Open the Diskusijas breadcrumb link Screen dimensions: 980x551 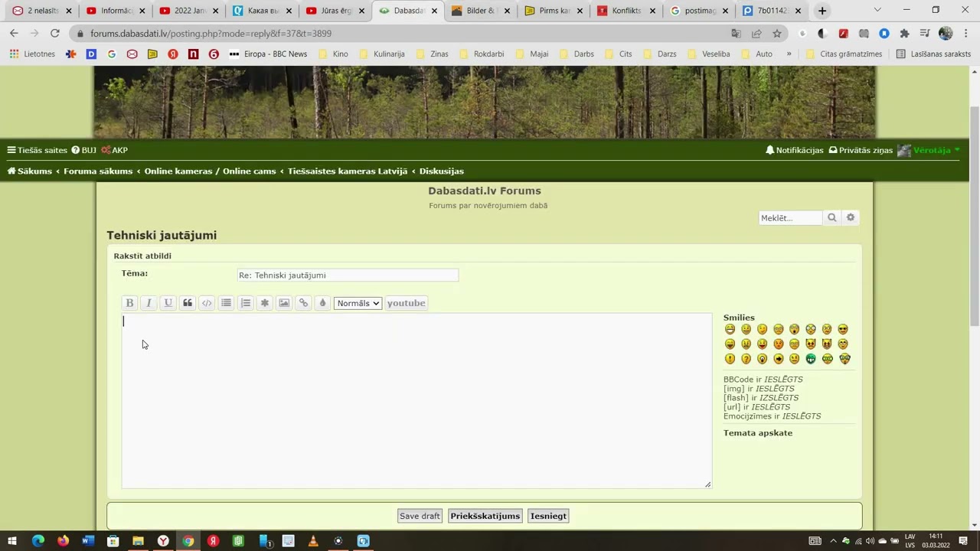[441, 171]
